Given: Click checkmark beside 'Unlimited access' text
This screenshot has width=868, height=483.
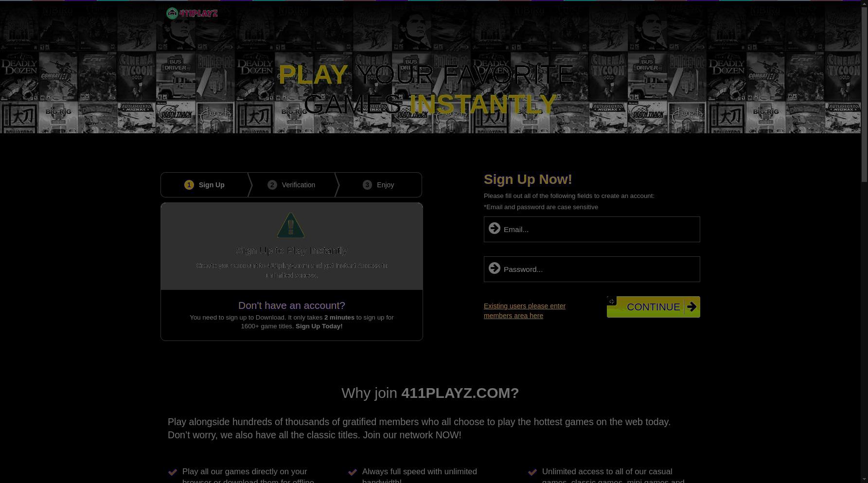Looking at the screenshot, I should point(532,472).
